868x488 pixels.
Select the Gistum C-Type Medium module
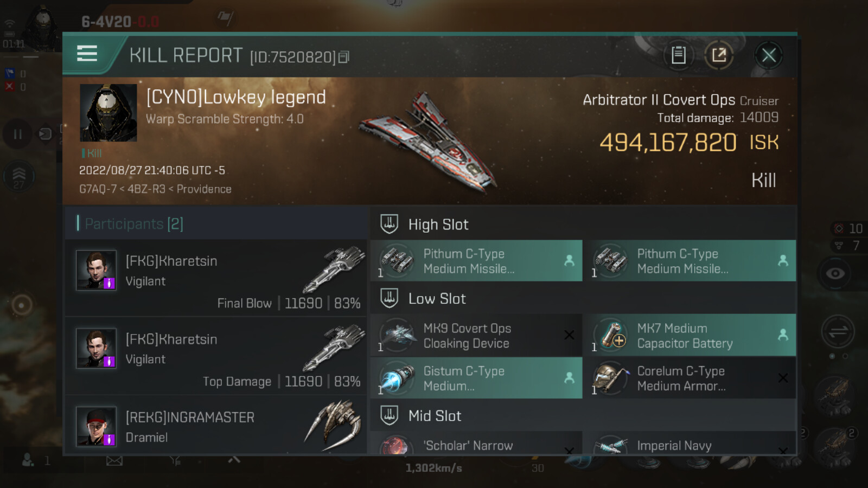click(x=476, y=378)
